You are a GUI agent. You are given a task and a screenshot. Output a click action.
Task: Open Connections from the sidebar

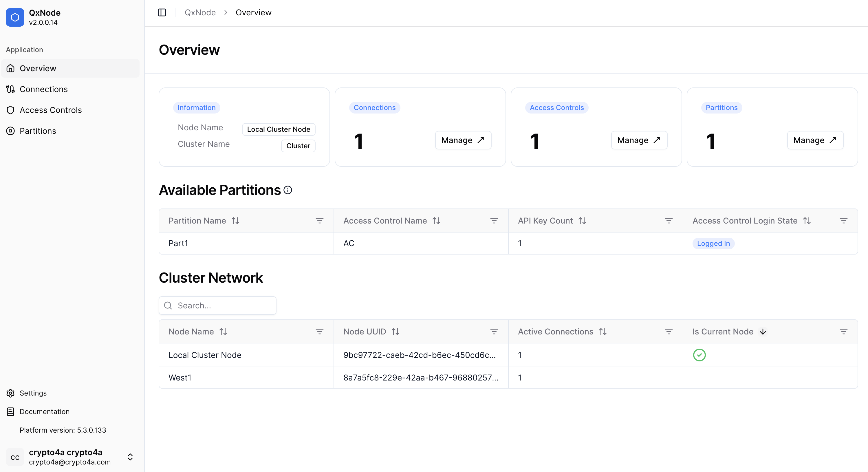43,89
